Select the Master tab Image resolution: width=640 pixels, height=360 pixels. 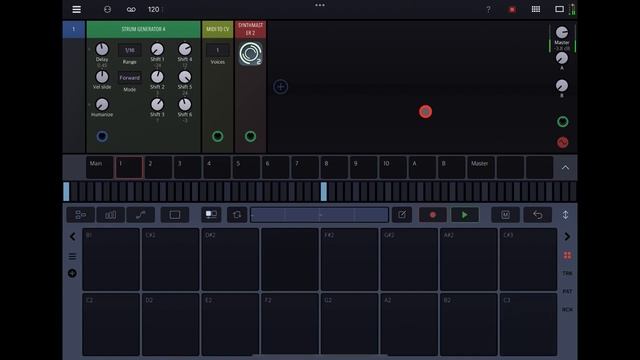point(481,167)
